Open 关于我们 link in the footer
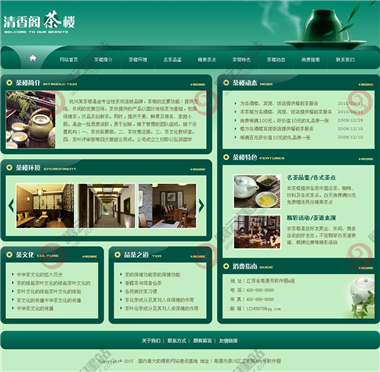The height and width of the screenshot is (372, 380). tap(151, 341)
